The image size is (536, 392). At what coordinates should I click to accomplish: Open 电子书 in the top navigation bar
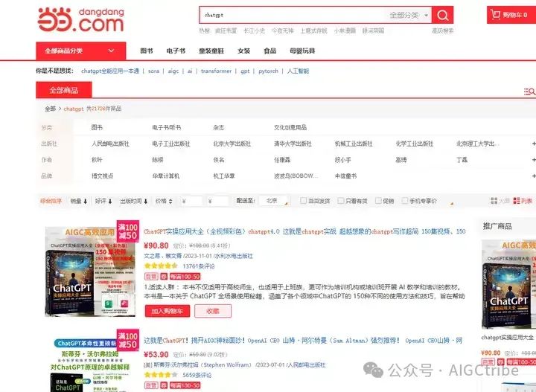(x=176, y=51)
